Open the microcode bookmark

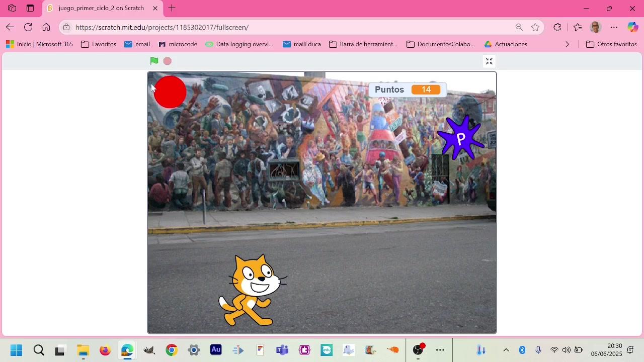pyautogui.click(x=178, y=44)
